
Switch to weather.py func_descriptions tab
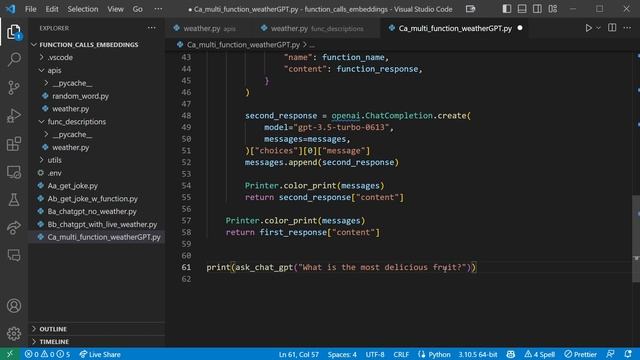[x=317, y=28]
